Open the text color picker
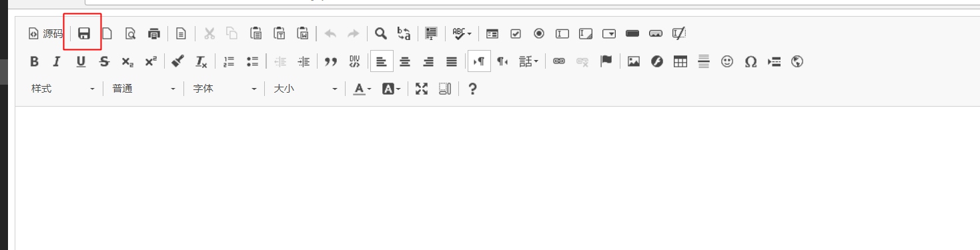Image resolution: width=980 pixels, height=250 pixels. [x=362, y=89]
